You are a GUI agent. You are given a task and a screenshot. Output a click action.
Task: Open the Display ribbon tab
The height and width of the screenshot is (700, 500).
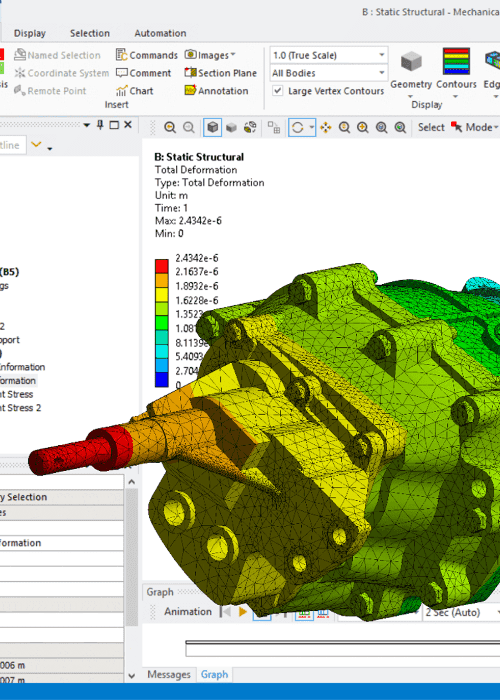pos(30,33)
